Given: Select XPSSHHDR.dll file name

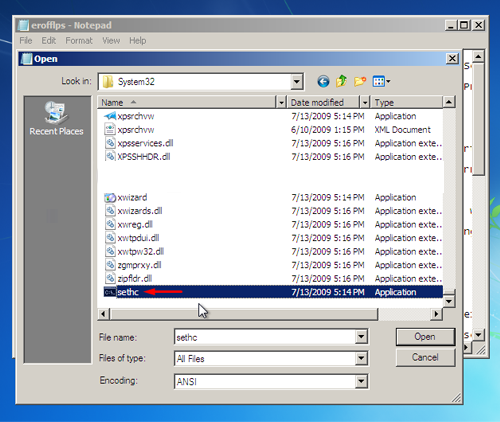Looking at the screenshot, I should (x=144, y=156).
